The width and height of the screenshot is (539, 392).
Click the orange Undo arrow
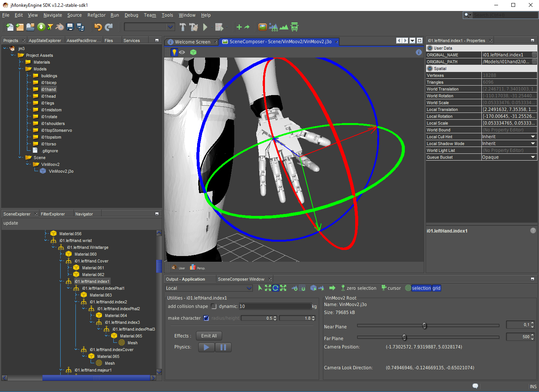[x=98, y=27]
